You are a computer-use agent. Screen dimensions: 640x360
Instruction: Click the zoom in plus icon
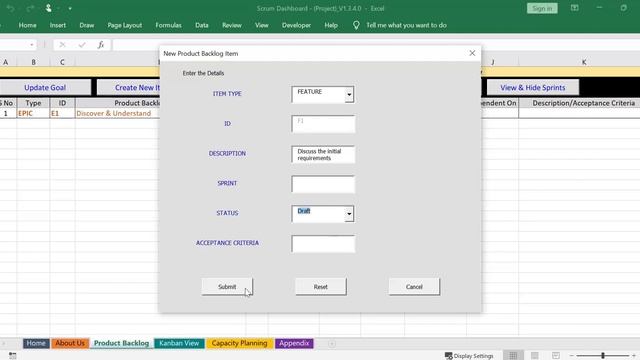pyautogui.click(x=634, y=356)
